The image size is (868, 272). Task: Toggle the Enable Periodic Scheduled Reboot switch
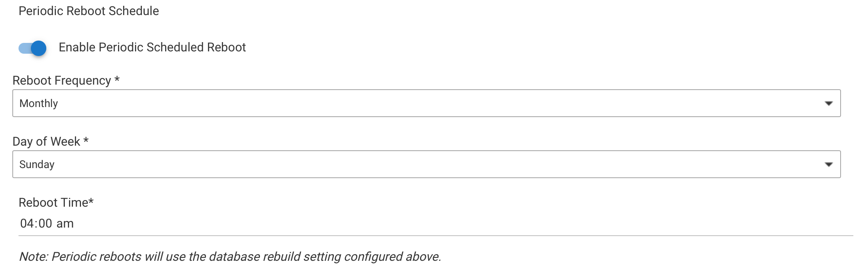pyautogui.click(x=32, y=48)
